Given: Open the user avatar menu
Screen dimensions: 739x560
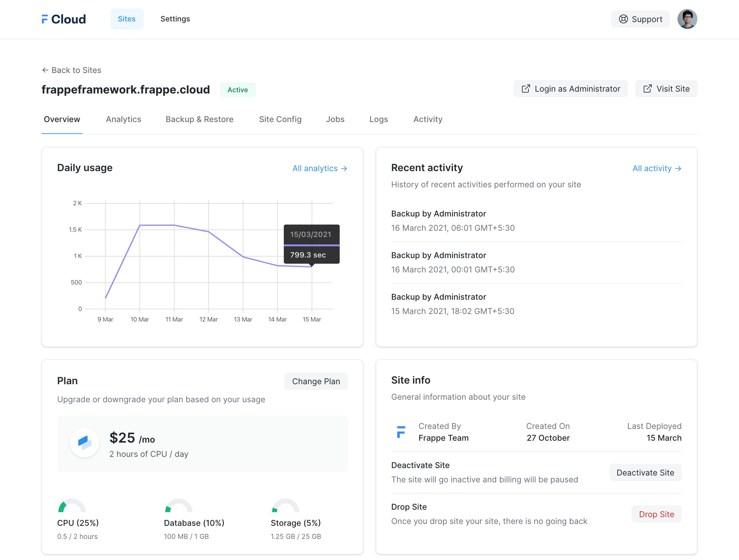Looking at the screenshot, I should [687, 19].
